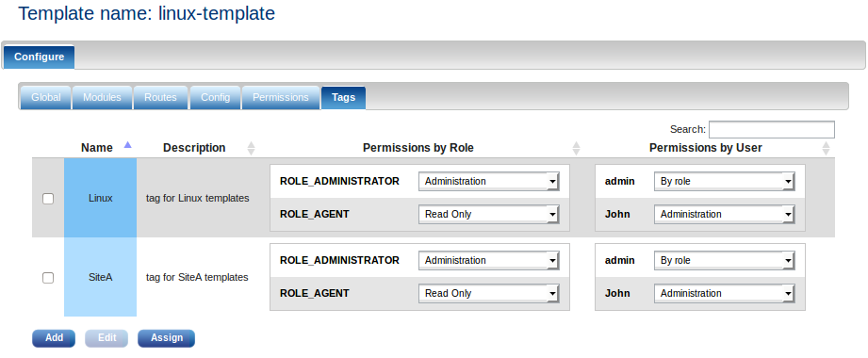
Task: Sort table by Name column arrow
Action: [128, 145]
